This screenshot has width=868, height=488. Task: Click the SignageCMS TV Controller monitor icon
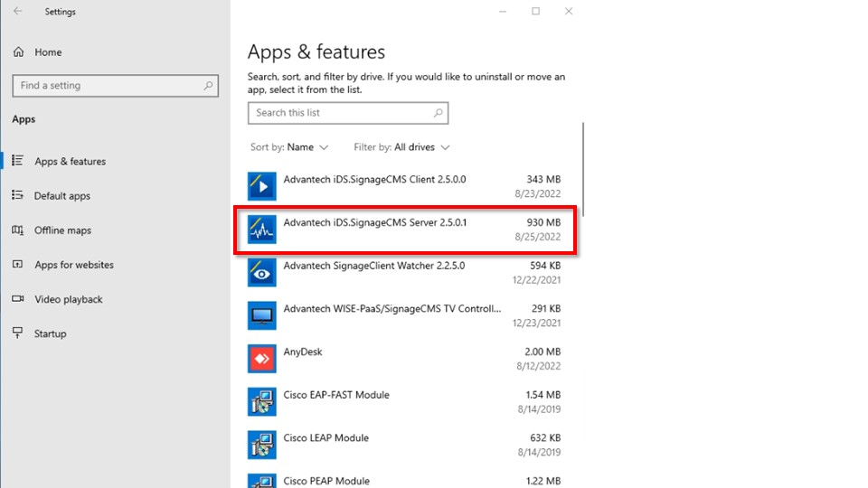[262, 315]
